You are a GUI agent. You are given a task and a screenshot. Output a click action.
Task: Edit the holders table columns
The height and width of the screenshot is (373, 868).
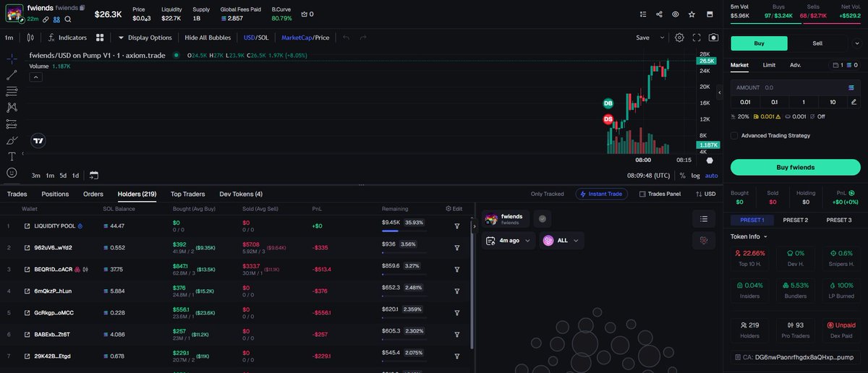coord(454,209)
